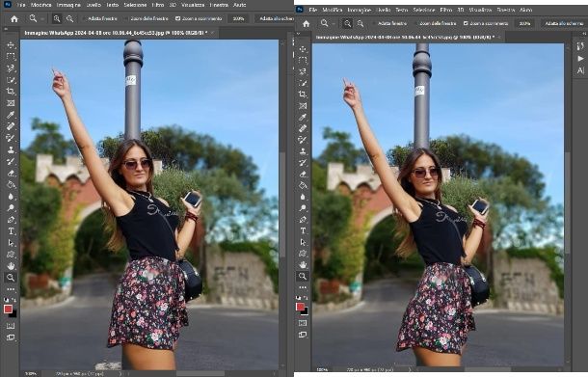Open screen mode options in right toolbar
Screen dimensions: 588x377
pyautogui.click(x=303, y=335)
